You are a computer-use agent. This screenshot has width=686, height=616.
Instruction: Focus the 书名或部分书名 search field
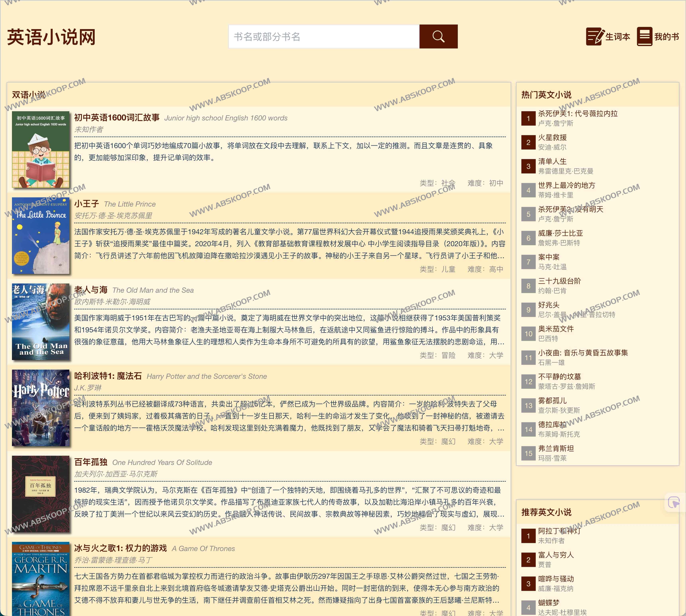click(x=323, y=36)
